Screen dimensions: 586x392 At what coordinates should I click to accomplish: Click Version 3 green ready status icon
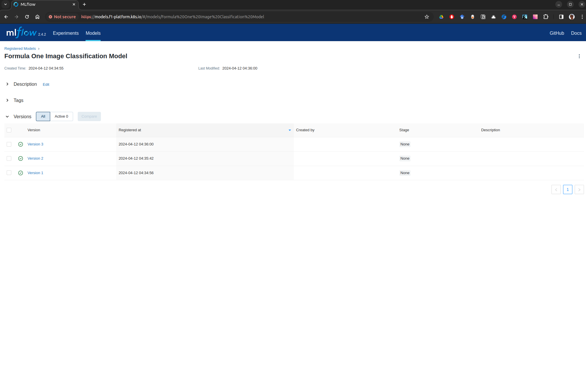21,144
